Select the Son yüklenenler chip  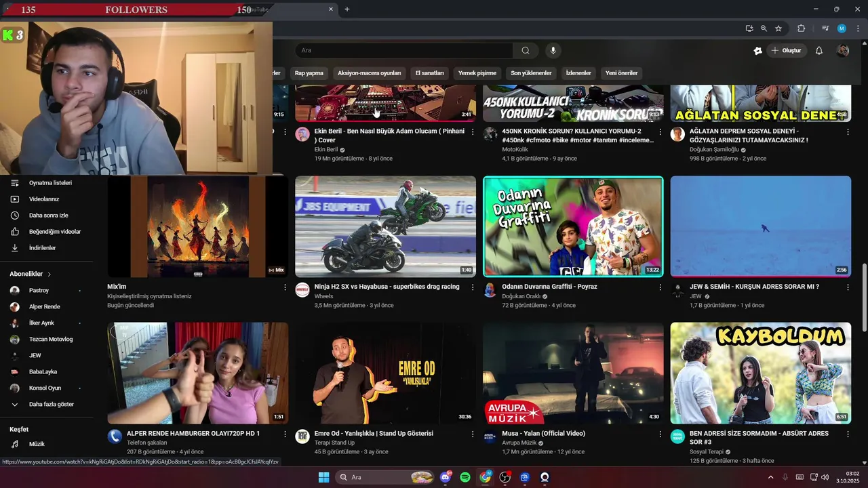pyautogui.click(x=531, y=73)
